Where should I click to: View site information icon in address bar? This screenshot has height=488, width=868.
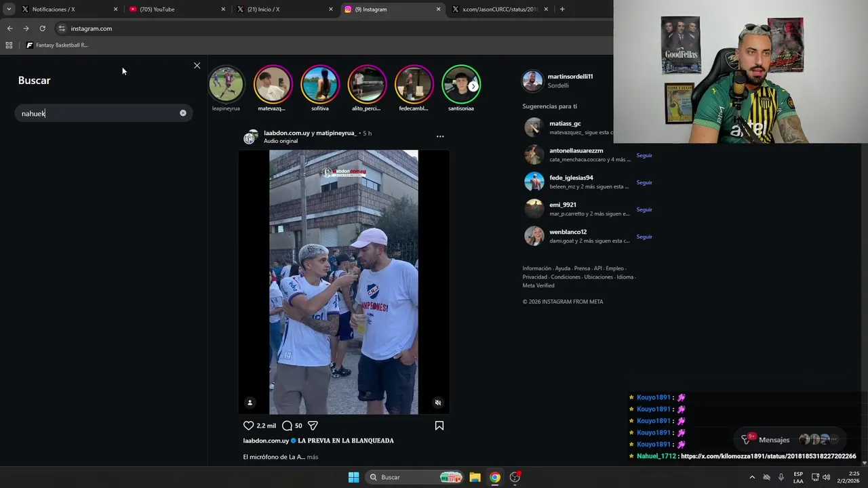click(x=62, y=28)
